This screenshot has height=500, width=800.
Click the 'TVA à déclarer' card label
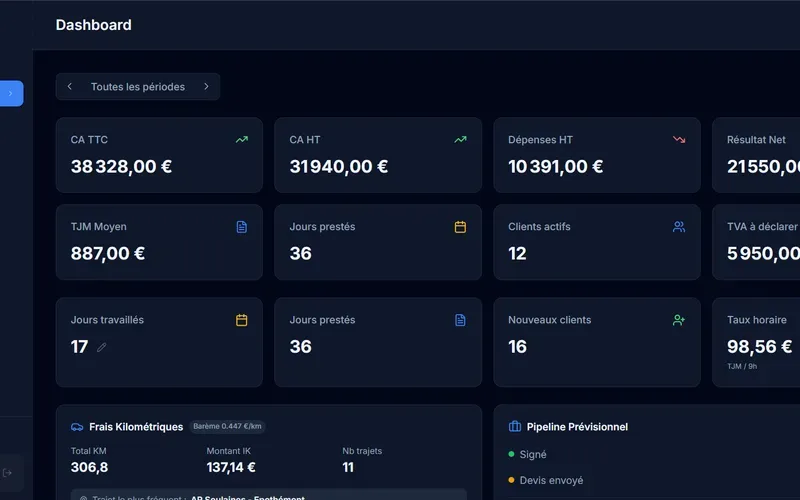click(762, 227)
